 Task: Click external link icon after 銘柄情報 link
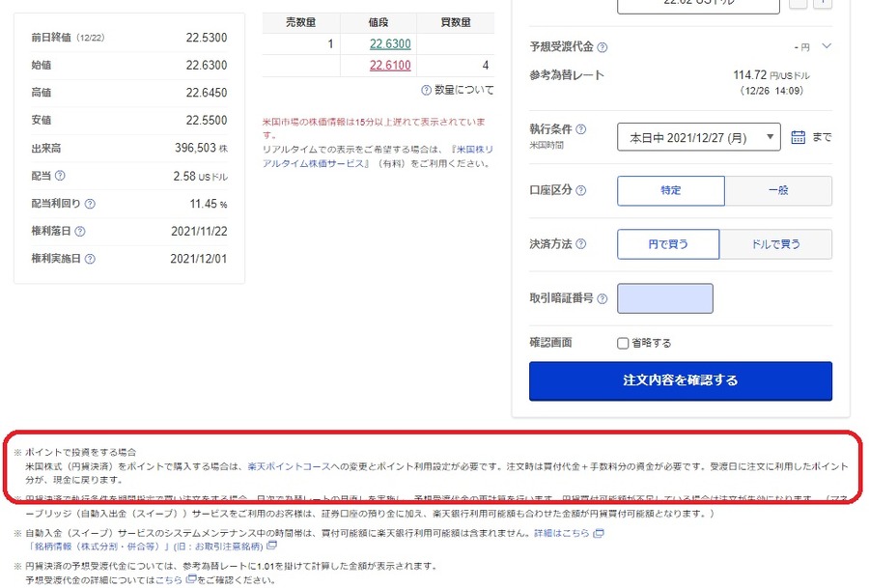(x=271, y=546)
